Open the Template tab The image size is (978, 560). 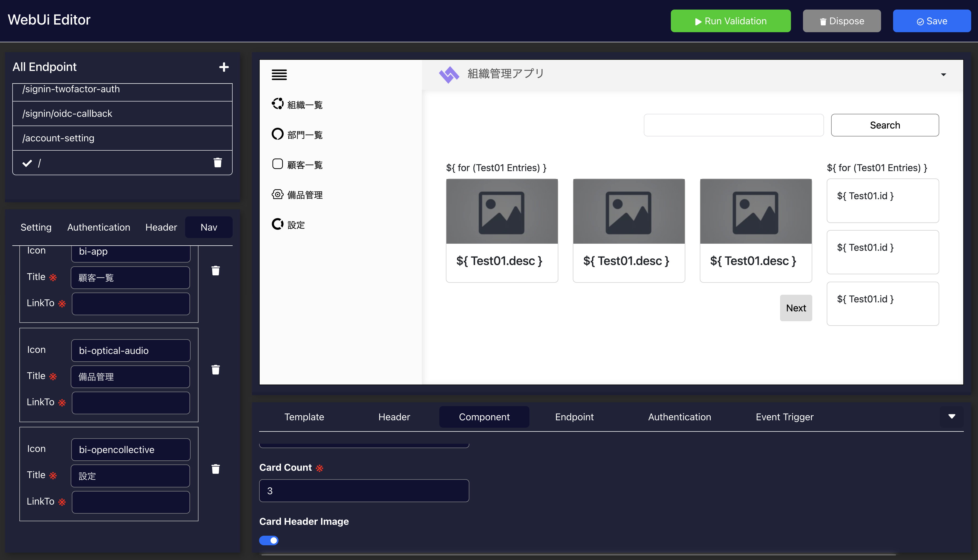click(x=304, y=417)
